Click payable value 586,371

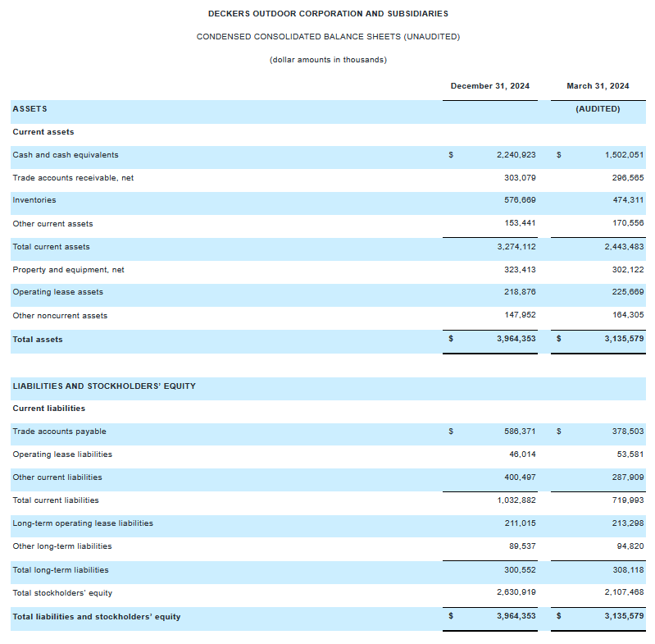(x=520, y=432)
